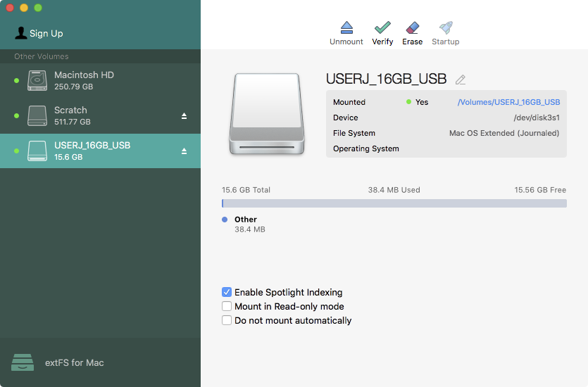Click the blue Other legend dot
This screenshot has width=588, height=387.
tap(225, 220)
